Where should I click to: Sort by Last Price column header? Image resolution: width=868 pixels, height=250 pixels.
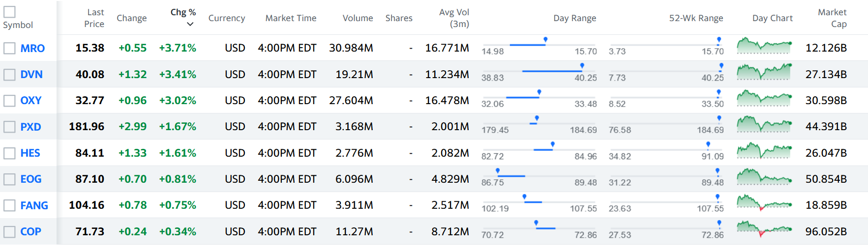[94, 18]
